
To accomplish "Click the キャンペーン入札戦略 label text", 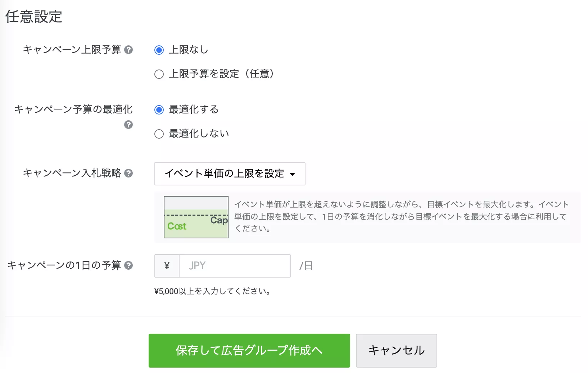I will pos(72,173).
